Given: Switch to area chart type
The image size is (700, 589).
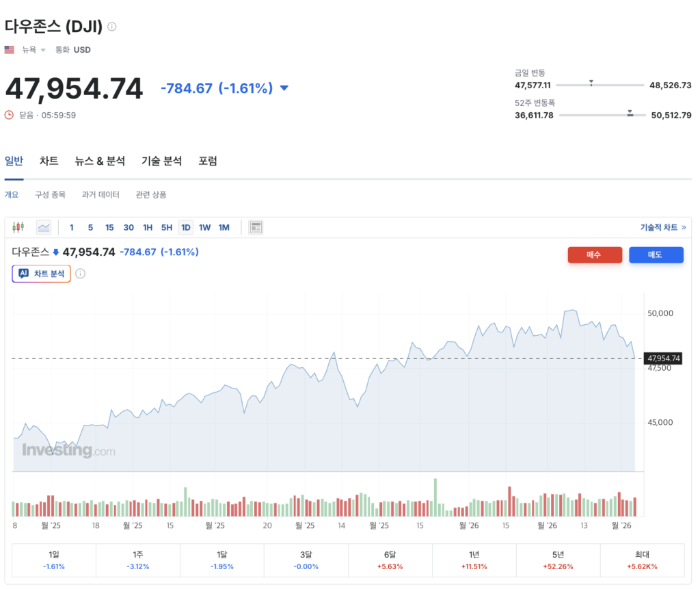Looking at the screenshot, I should [44, 227].
